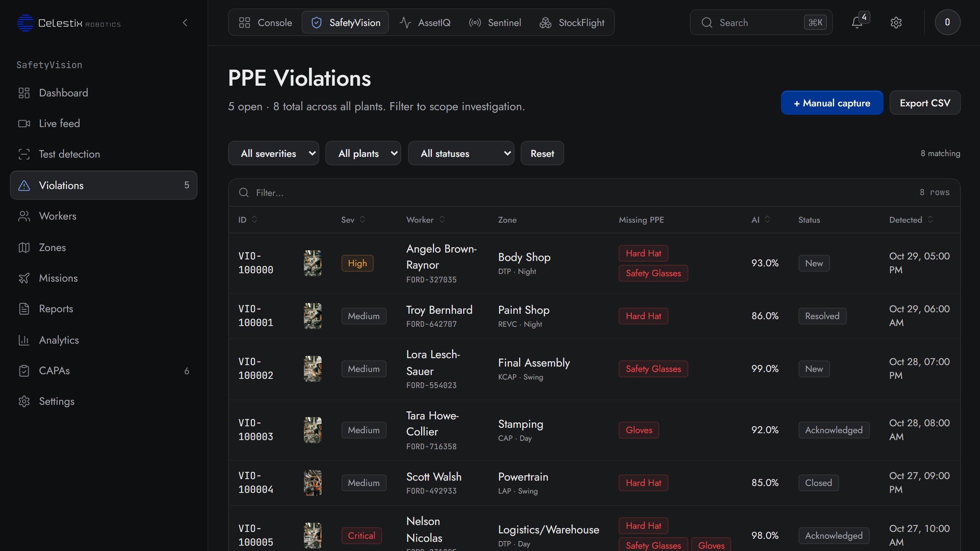This screenshot has width=980, height=551.
Task: Open Live feed in sidebar
Action: pyautogui.click(x=103, y=124)
